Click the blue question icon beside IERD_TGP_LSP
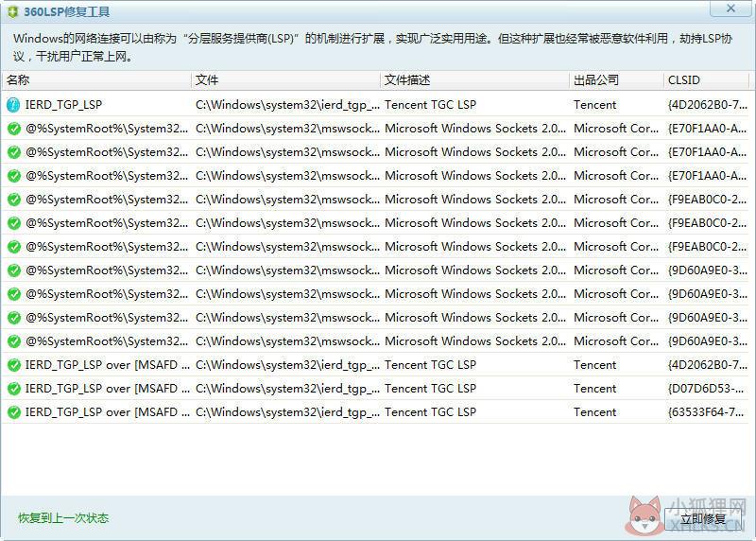Viewport: 756px width, 541px height. 13,105
